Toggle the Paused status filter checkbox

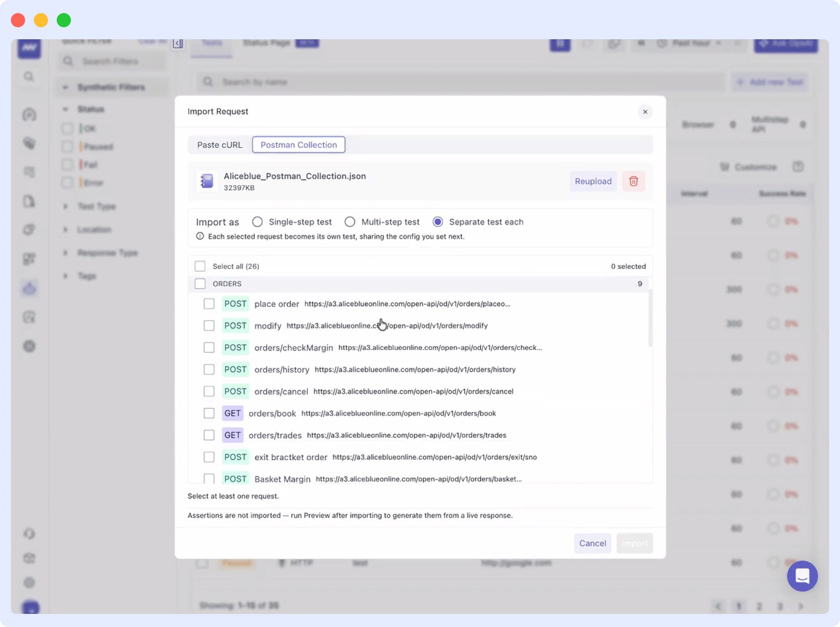click(67, 147)
